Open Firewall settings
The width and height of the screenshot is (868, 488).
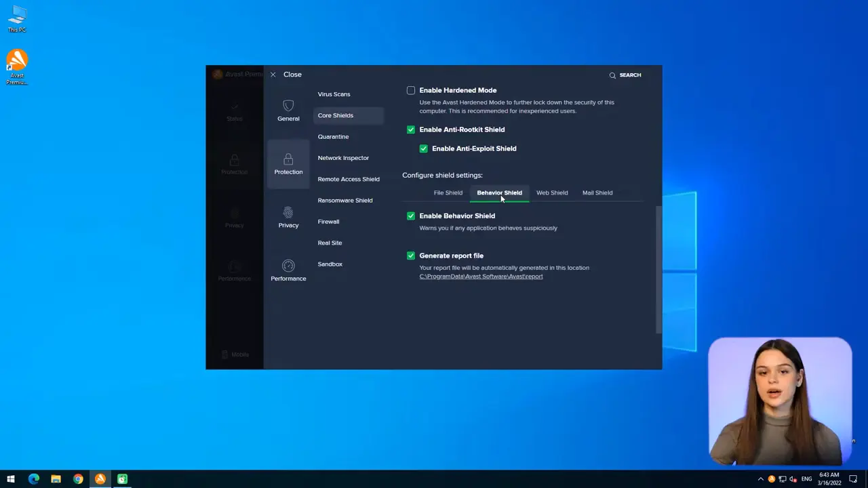click(328, 222)
